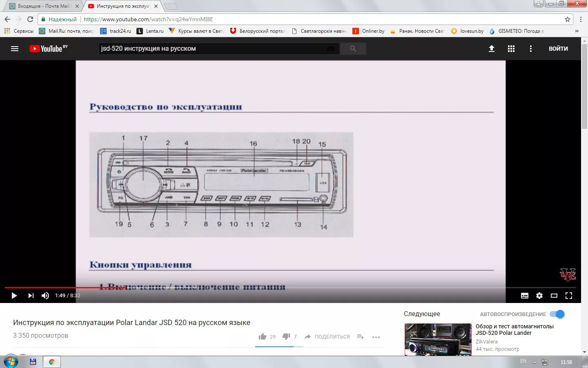Screen dimensions: 588x368
Task: Click the address bar URL
Action: [148, 19]
